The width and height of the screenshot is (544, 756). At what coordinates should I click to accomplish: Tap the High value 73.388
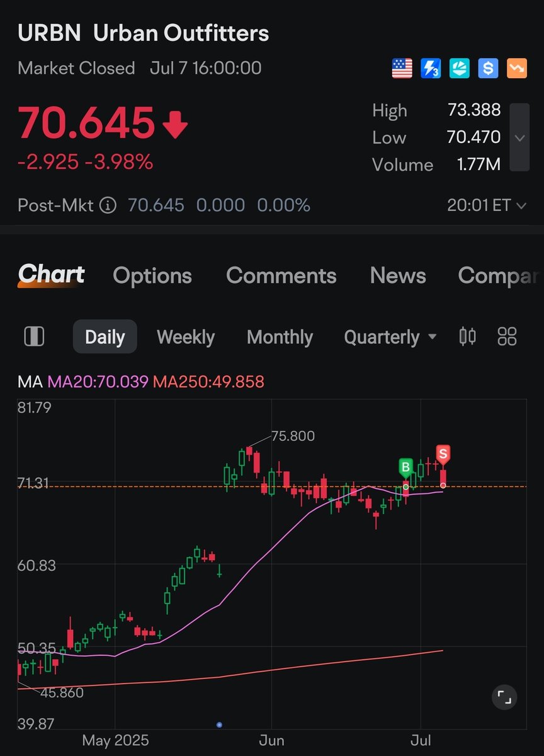(x=474, y=110)
